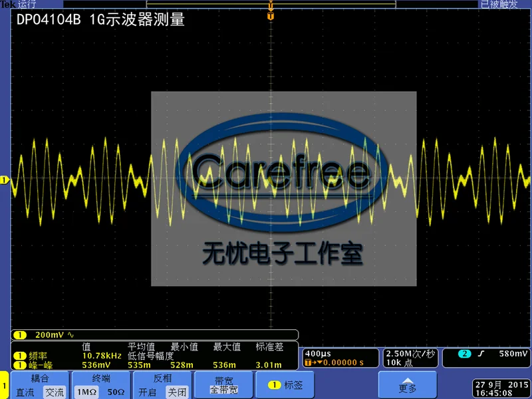The width and height of the screenshot is (532, 399).
Task: Click the 535m average value
Action: pos(139,365)
